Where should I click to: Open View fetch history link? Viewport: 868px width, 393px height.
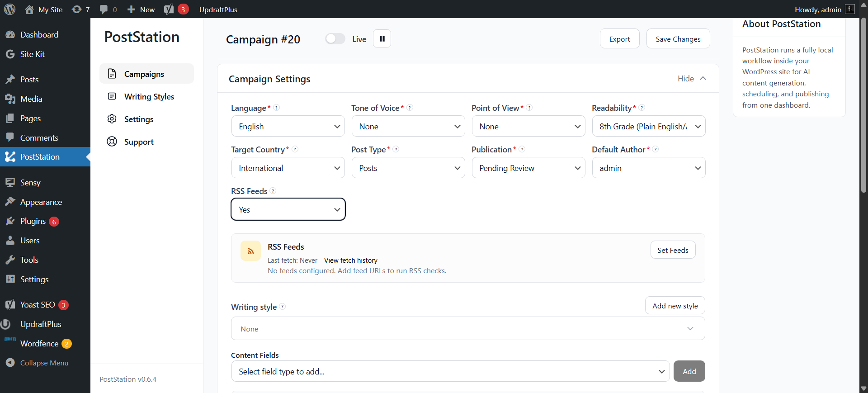click(x=350, y=260)
